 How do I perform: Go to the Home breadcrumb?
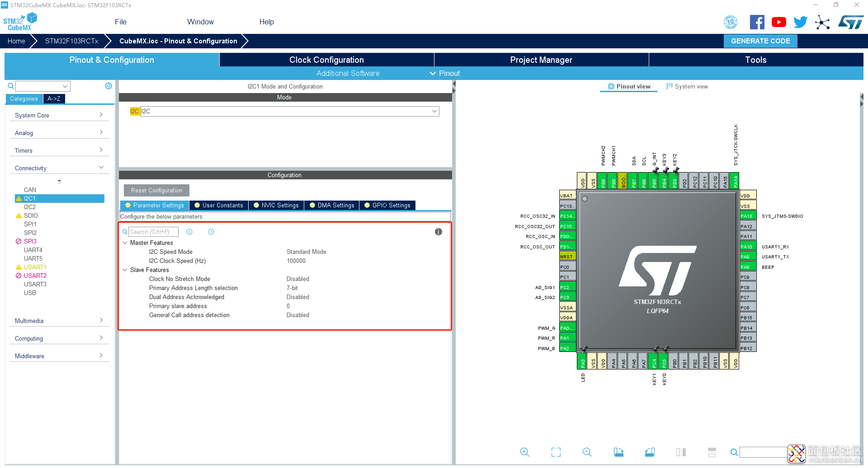[16, 41]
